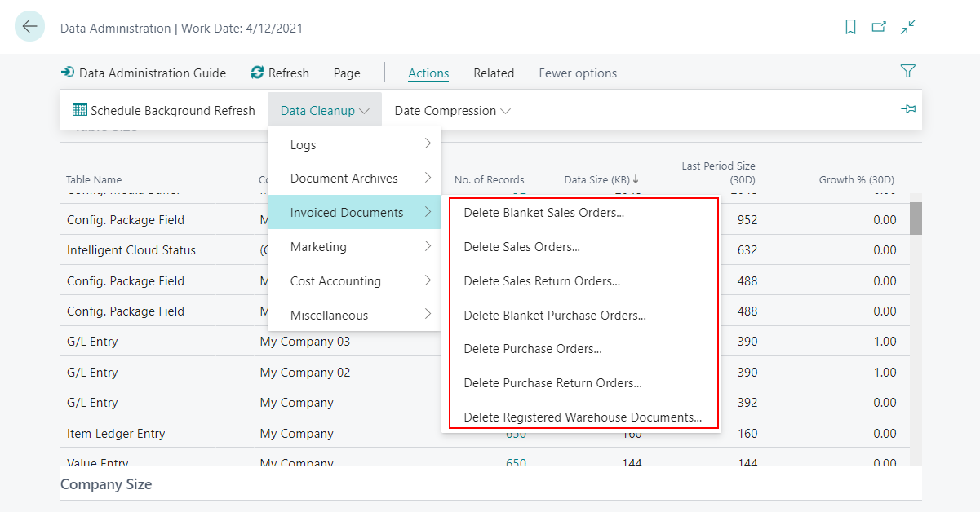Open the filter pane icon
The image size is (980, 512).
907,72
